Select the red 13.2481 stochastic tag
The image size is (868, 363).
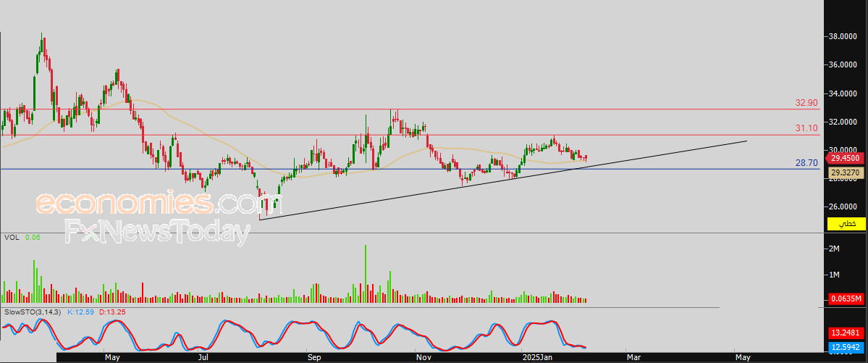pyautogui.click(x=846, y=333)
